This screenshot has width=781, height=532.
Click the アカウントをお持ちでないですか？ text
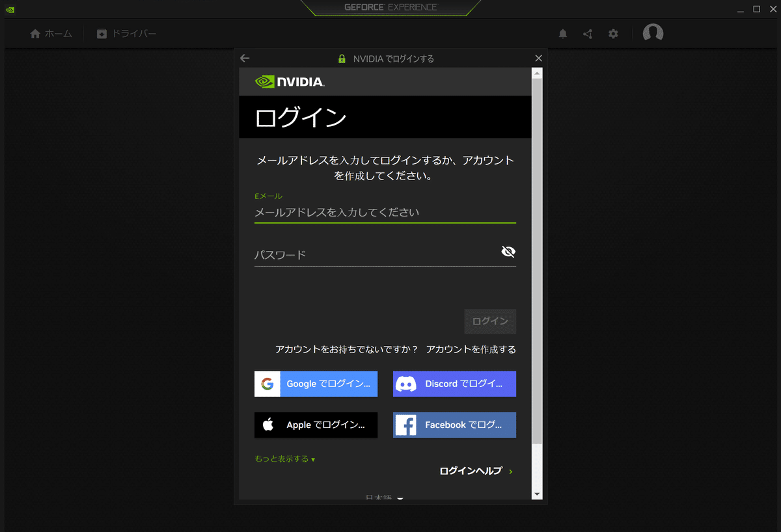pos(346,349)
